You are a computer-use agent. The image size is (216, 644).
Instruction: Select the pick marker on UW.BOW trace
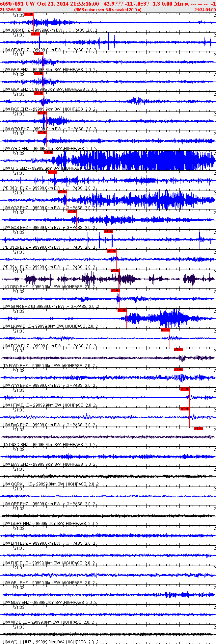point(165,330)
